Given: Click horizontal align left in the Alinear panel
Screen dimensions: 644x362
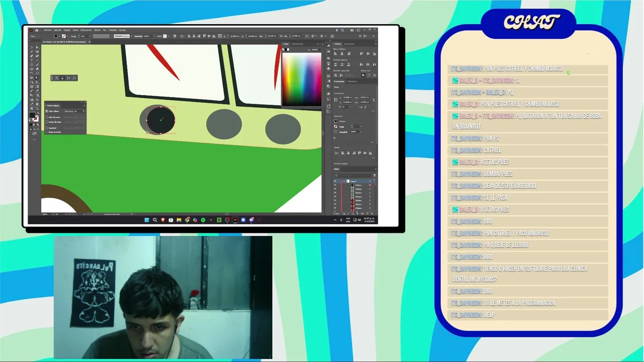Looking at the screenshot, I should (336, 54).
